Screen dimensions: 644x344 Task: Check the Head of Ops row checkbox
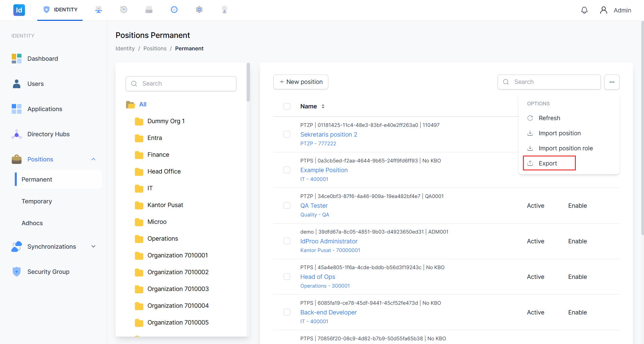click(x=287, y=277)
